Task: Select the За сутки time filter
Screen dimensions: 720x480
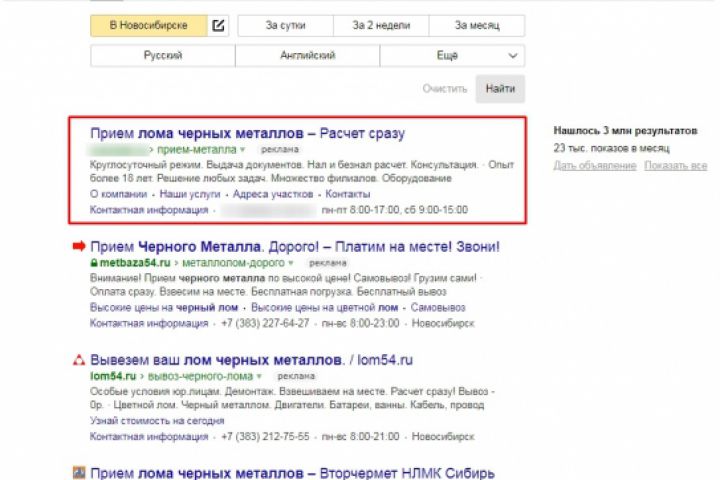Action: [285, 25]
